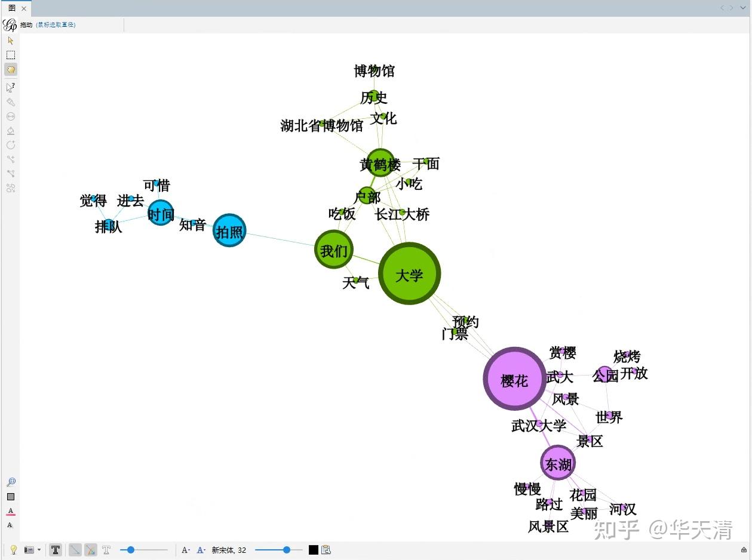Click the 武汉大学 label
Viewport: 752px width, 560px height.
coord(539,426)
